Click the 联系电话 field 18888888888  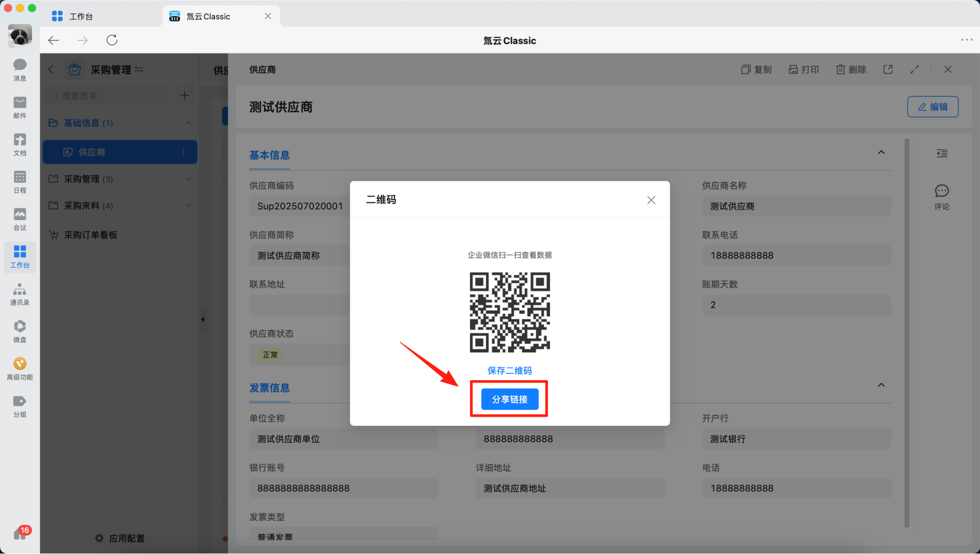(x=796, y=255)
